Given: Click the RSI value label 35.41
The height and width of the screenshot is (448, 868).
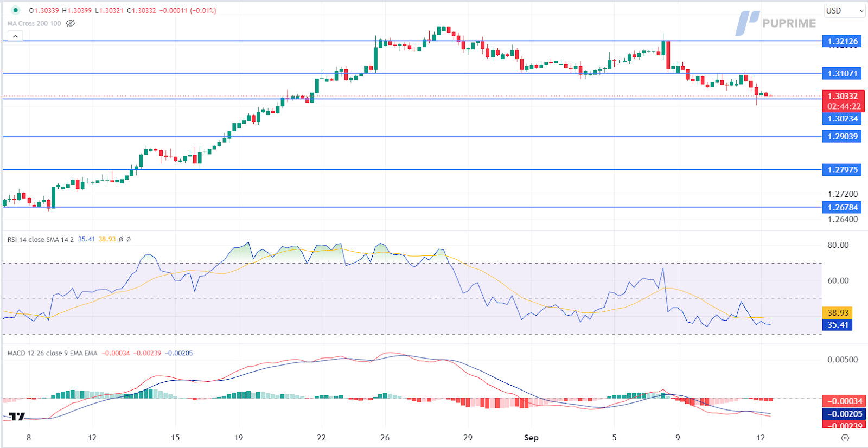Looking at the screenshot, I should coord(838,325).
